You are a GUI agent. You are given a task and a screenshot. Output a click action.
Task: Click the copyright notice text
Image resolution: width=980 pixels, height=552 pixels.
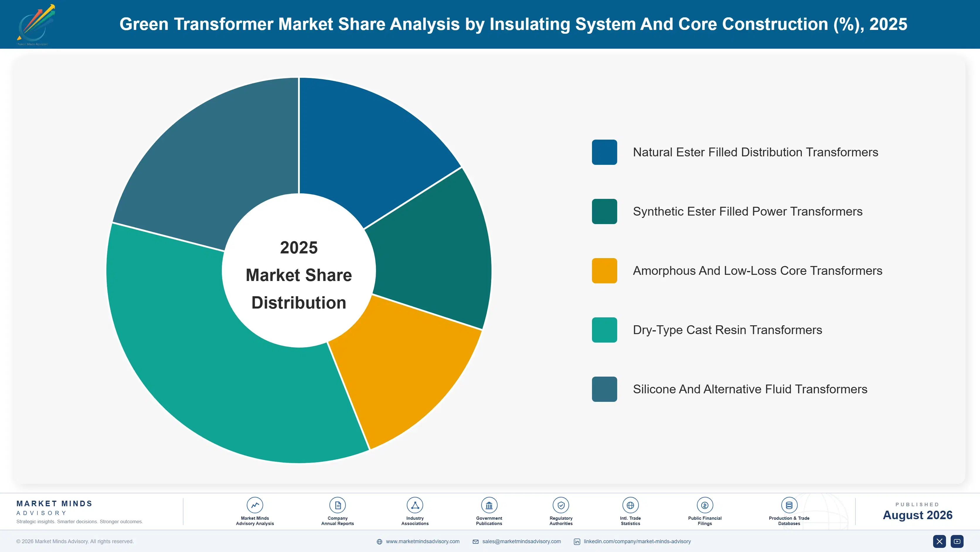coord(75,541)
